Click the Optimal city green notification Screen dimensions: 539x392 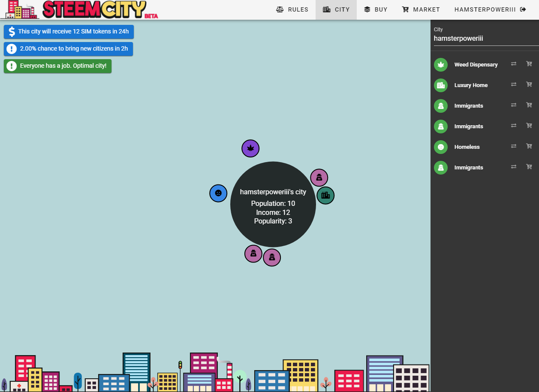(x=58, y=66)
